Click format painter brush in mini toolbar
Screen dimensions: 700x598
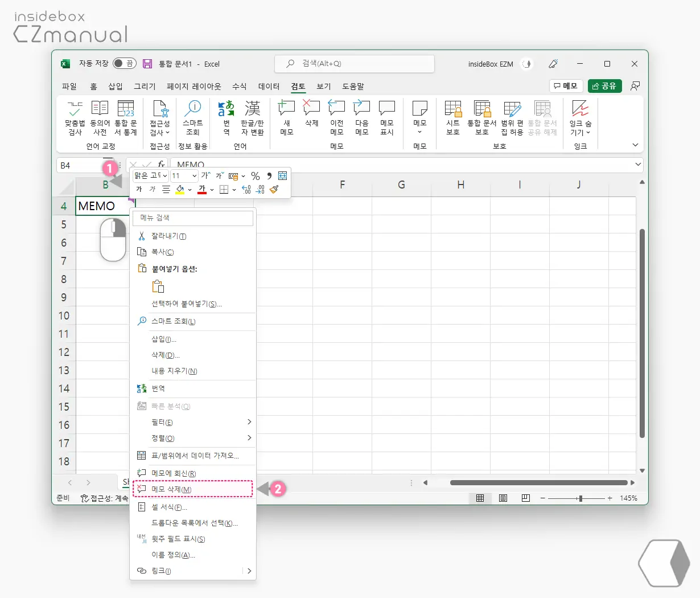click(274, 189)
